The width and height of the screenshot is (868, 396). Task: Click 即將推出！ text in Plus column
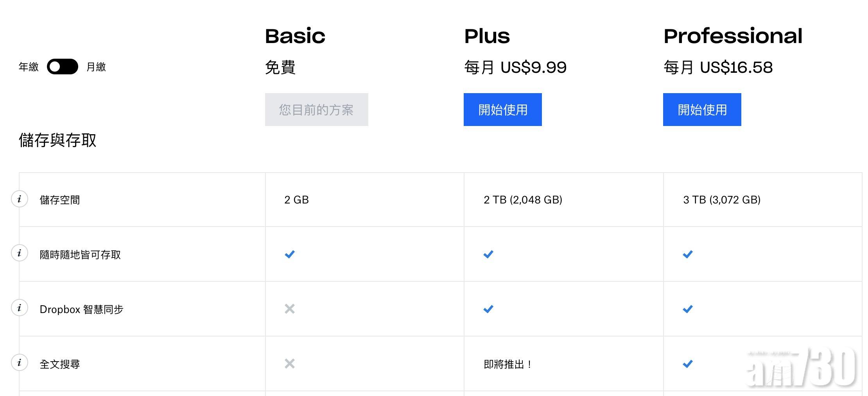point(508,365)
